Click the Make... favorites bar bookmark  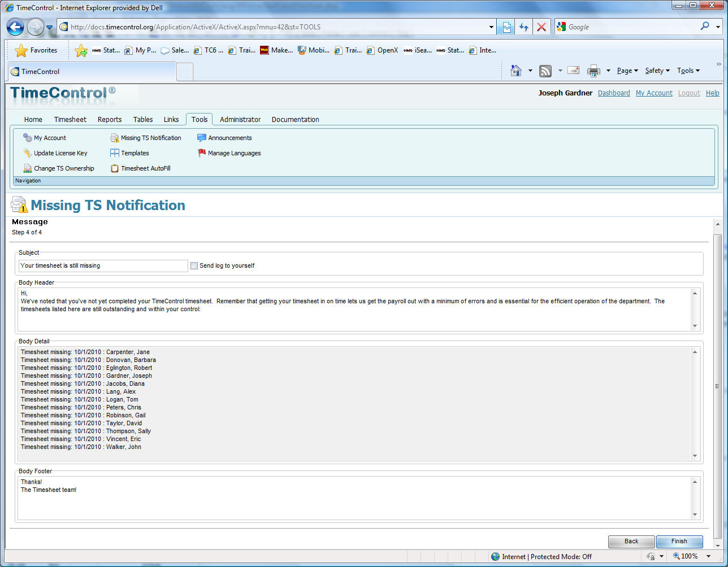tap(276, 50)
